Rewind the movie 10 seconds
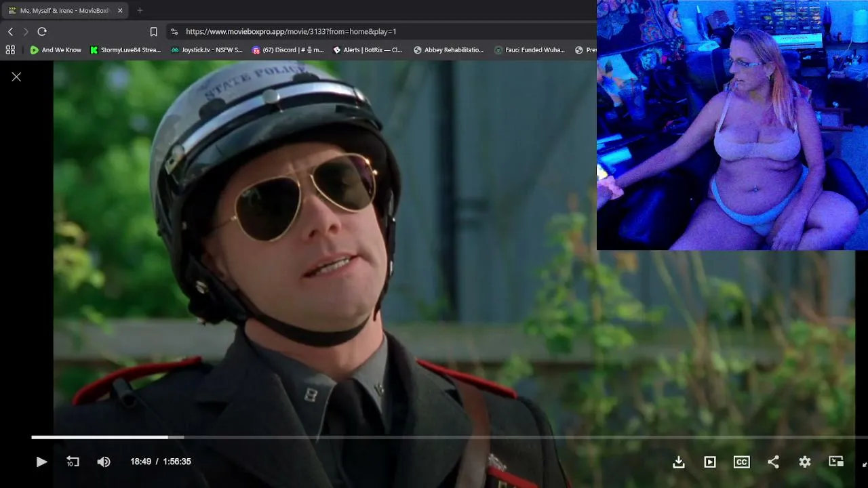This screenshot has height=488, width=868. click(73, 462)
